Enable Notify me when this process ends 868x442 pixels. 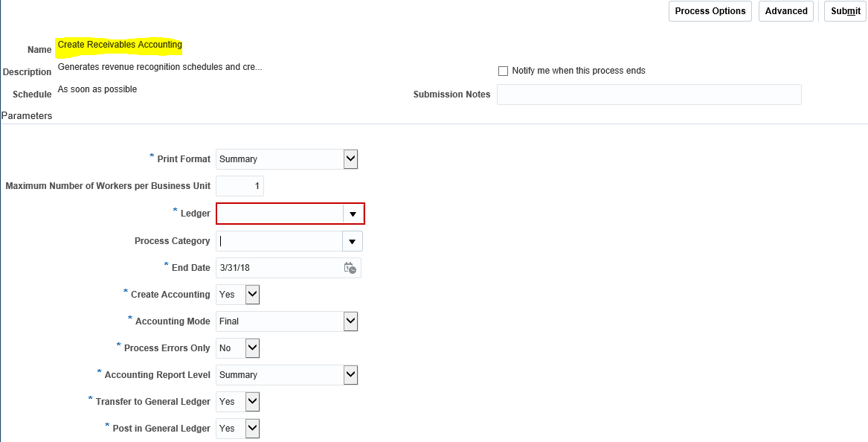(x=503, y=71)
